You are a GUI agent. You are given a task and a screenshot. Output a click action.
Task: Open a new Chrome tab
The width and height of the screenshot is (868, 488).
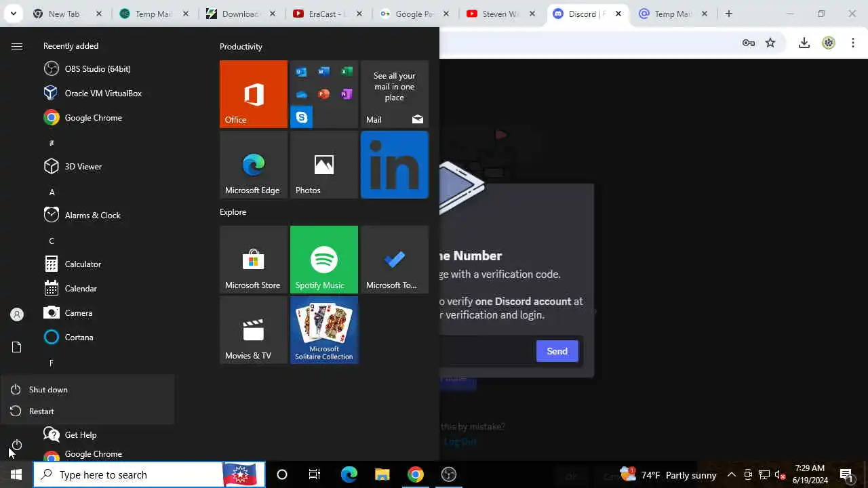pyautogui.click(x=729, y=14)
